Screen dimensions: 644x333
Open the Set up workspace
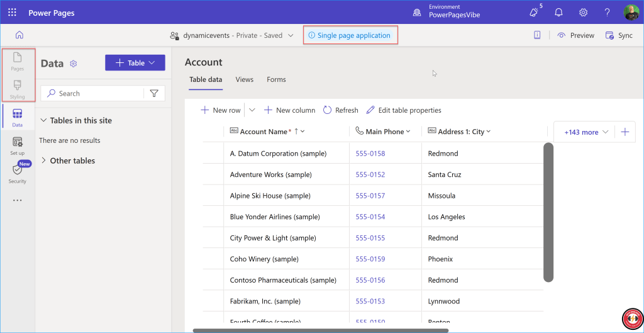18,146
